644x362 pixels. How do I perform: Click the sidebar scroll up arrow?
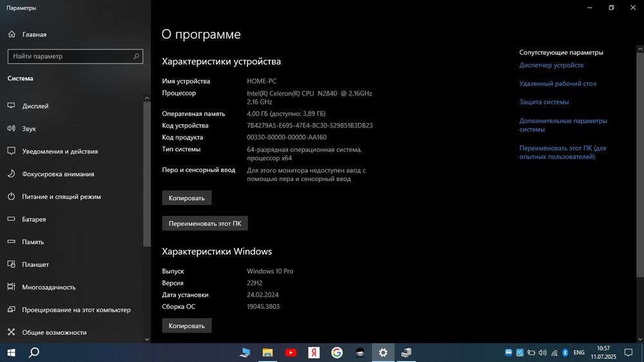tap(147, 98)
